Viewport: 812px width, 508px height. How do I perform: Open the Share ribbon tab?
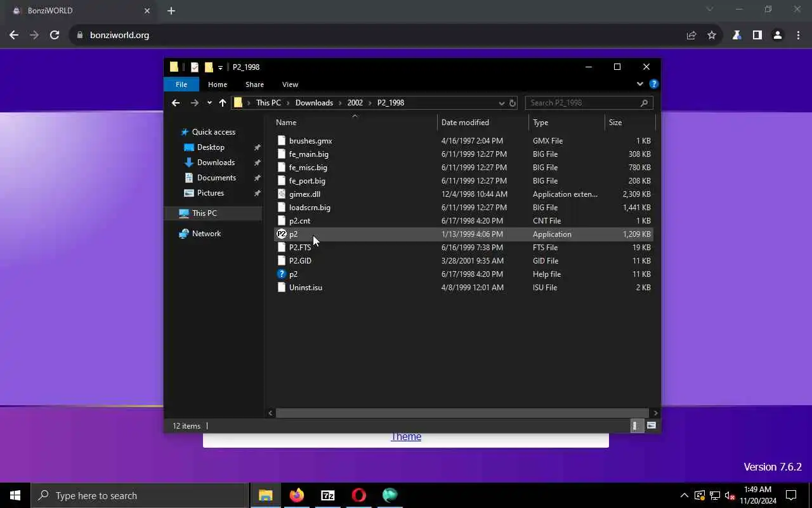(254, 84)
